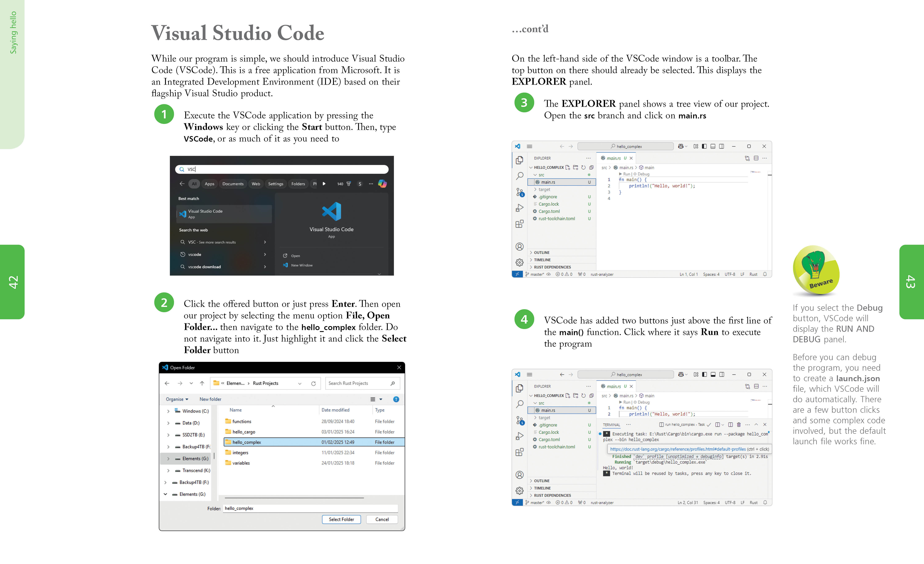Select TERMINAL tab in lower VSCode panel
924x564 pixels.
611,425
